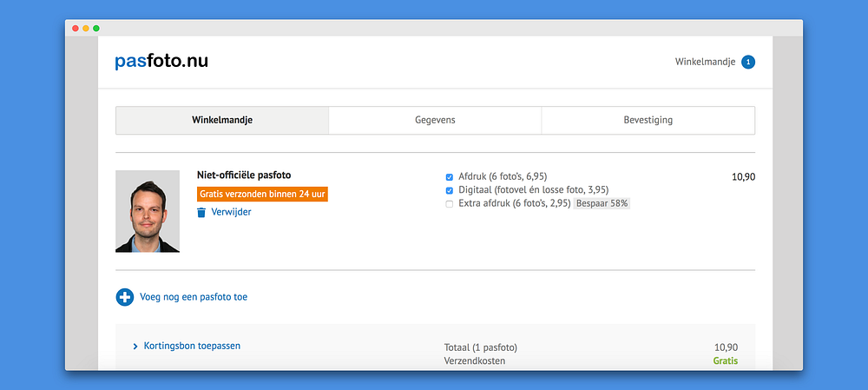The width and height of the screenshot is (868, 390).
Task: Click the orange Gratis verzonden banner
Action: tap(262, 194)
